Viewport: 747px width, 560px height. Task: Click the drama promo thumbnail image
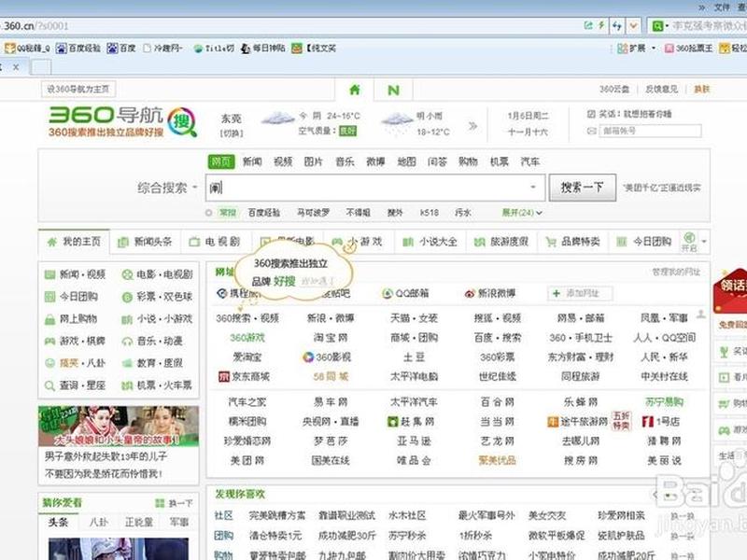[119, 427]
